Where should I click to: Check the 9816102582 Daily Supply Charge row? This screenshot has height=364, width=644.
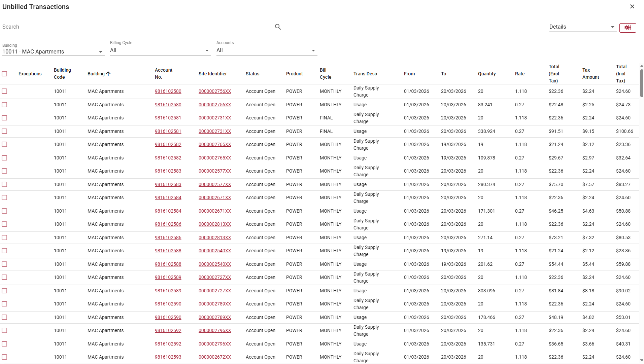(x=4, y=144)
